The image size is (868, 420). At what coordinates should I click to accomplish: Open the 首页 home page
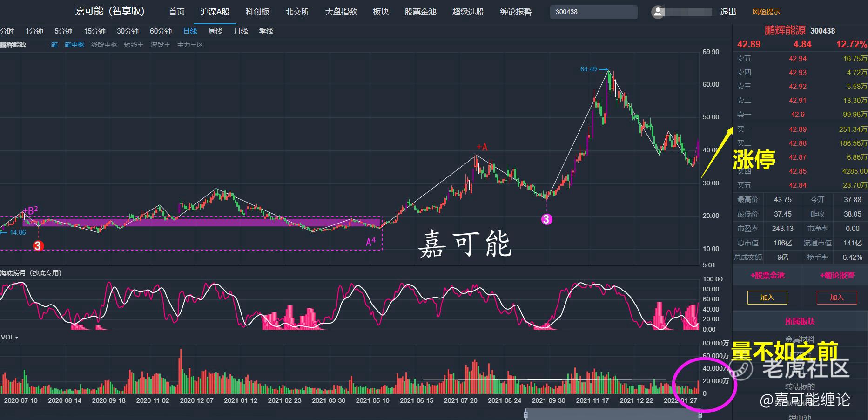point(176,12)
